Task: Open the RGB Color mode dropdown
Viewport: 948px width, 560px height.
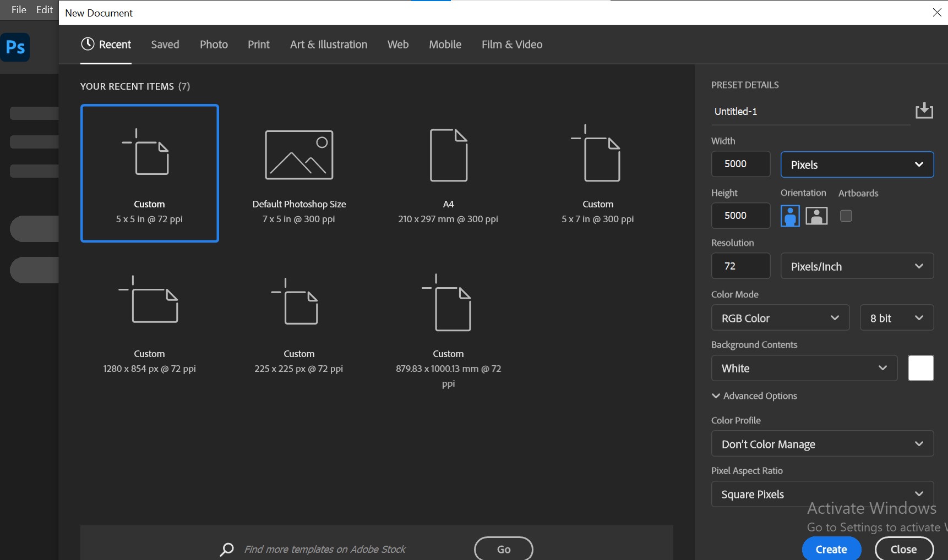Action: click(781, 318)
